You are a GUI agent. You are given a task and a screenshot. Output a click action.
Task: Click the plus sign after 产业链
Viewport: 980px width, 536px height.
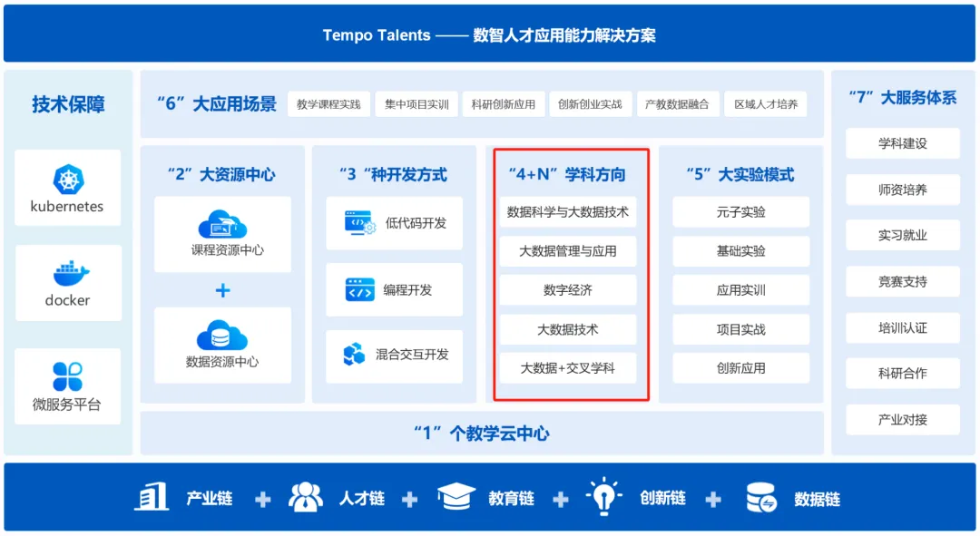click(263, 499)
